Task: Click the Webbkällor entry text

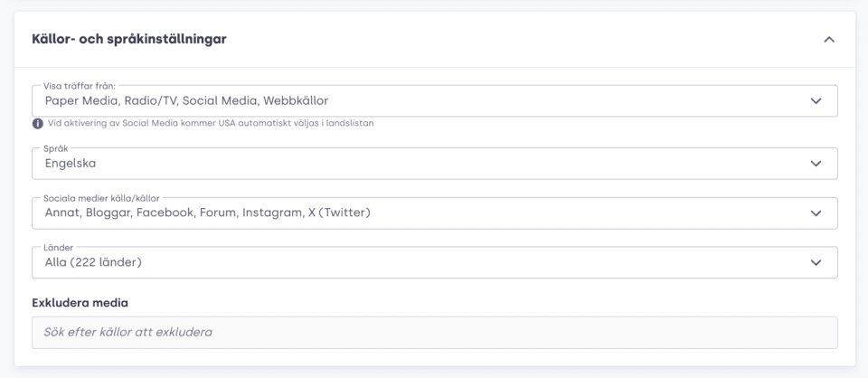Action: [296, 100]
